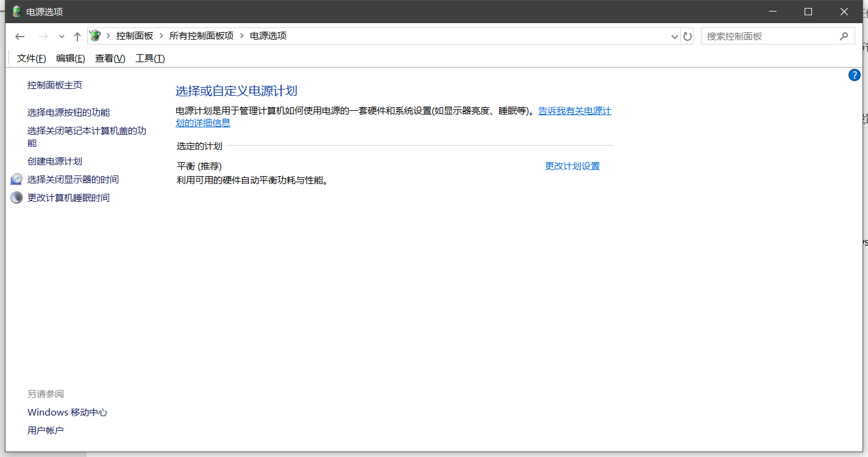Open 选择关闭笔记本计算机盖的功能 link

tap(87, 137)
